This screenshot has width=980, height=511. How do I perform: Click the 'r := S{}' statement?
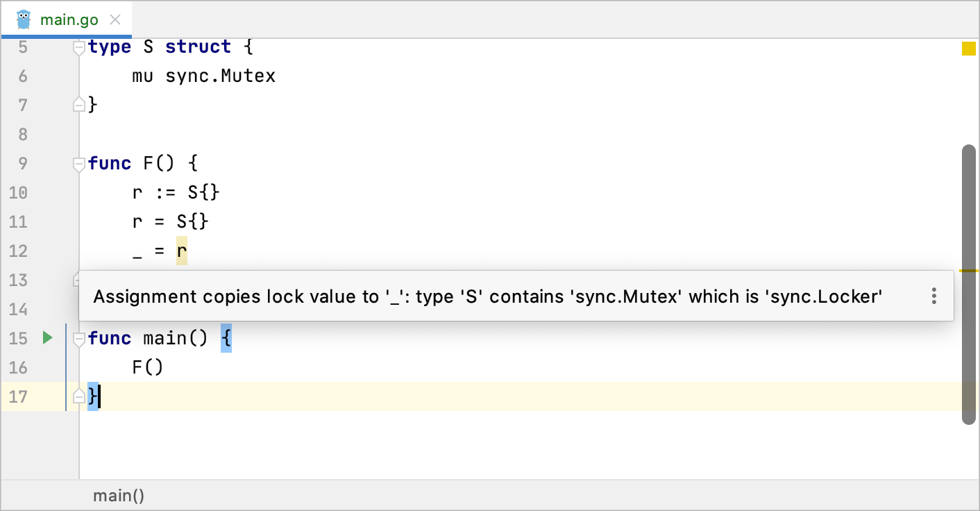tap(176, 192)
